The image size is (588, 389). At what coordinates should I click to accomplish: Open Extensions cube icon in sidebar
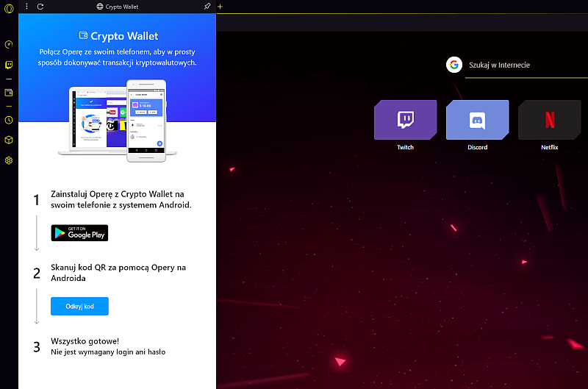point(9,140)
